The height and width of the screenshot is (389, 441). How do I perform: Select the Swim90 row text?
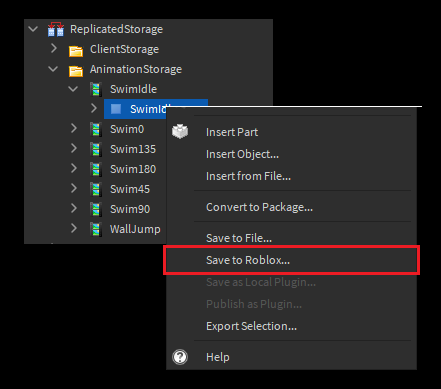130,209
